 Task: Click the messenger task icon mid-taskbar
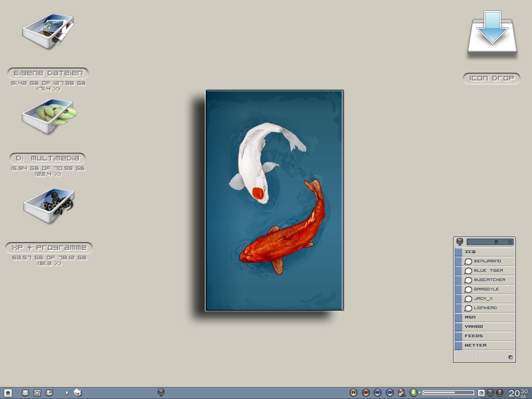(161, 393)
